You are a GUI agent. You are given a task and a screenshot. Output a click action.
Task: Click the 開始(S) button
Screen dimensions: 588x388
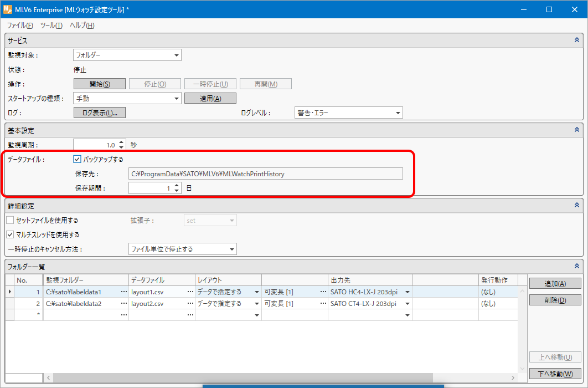click(100, 84)
